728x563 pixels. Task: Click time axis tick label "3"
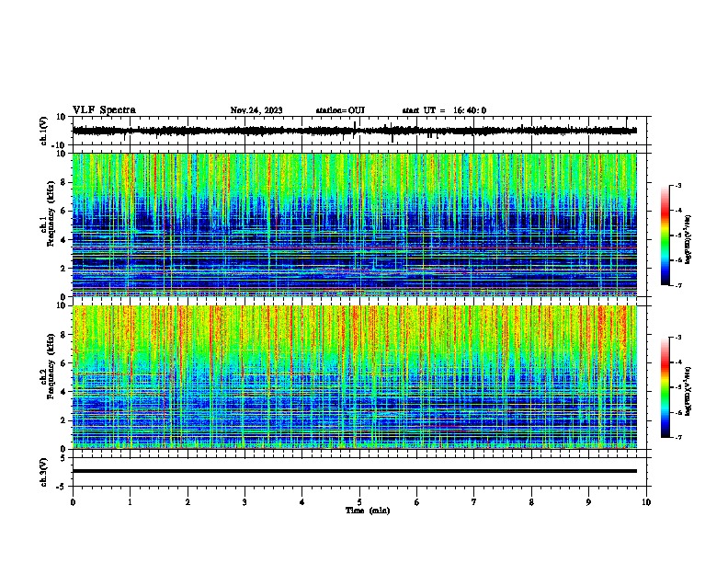[245, 502]
